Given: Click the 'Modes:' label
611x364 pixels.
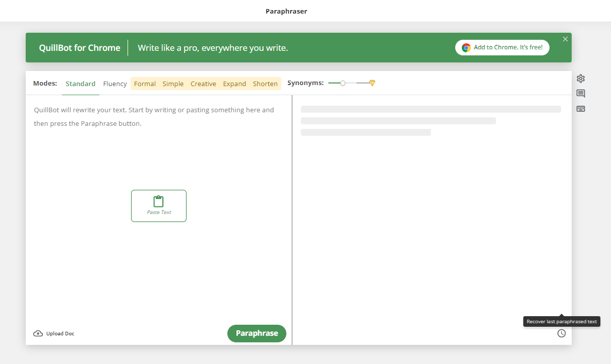Looking at the screenshot, I should pyautogui.click(x=45, y=84).
